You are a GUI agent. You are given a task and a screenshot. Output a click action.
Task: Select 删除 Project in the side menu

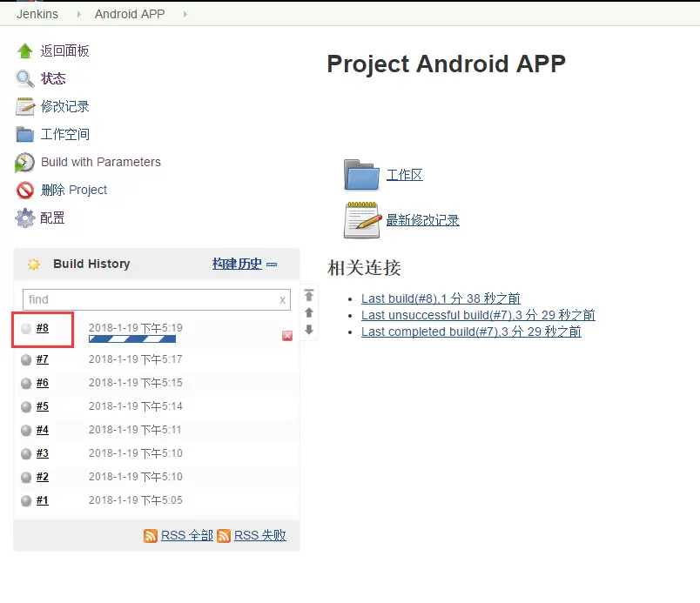[74, 190]
